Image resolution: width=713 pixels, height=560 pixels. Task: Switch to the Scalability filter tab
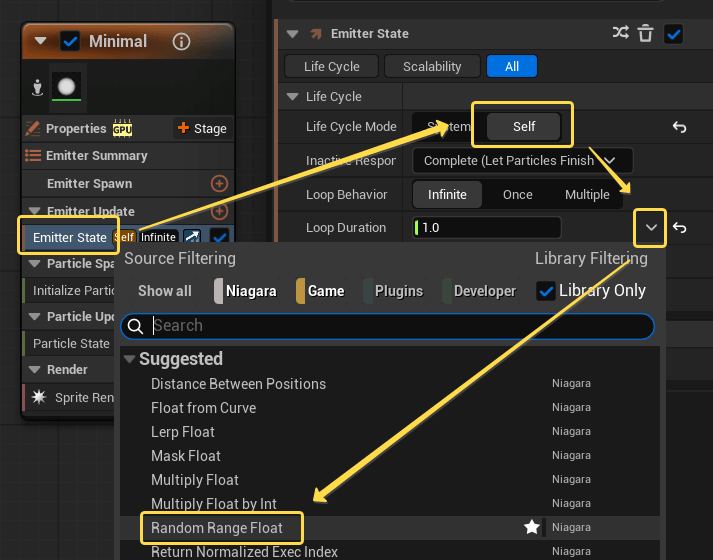click(432, 66)
